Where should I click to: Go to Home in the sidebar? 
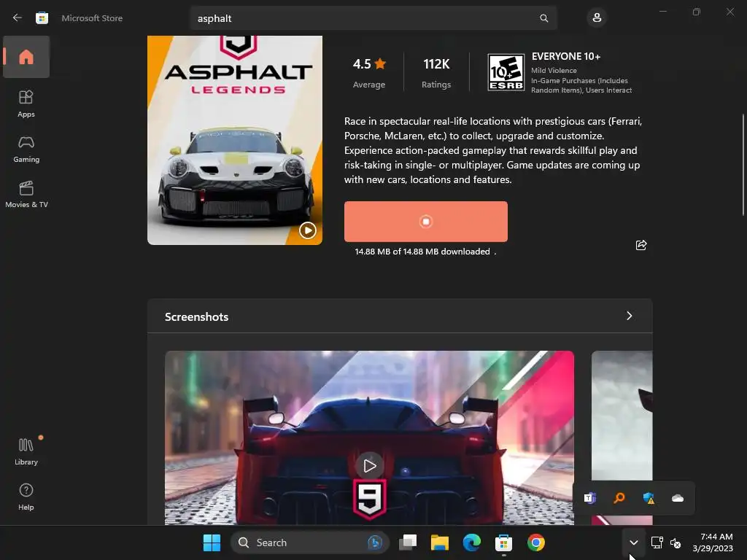[26, 57]
